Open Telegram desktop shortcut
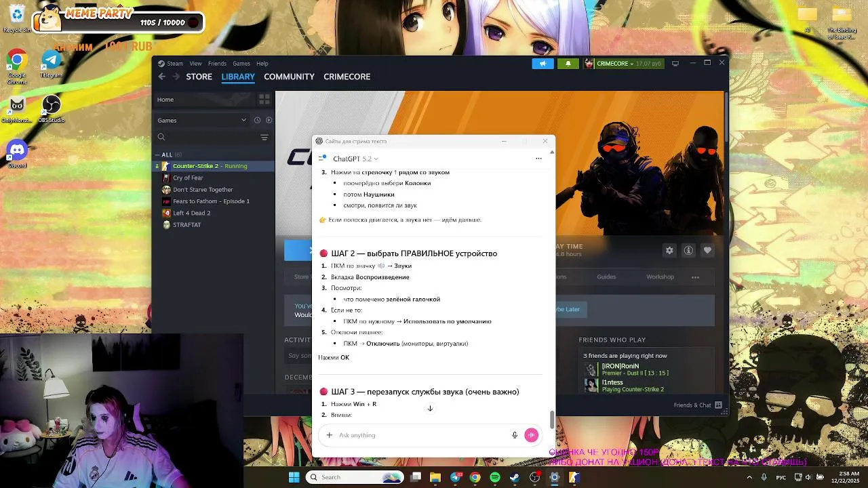This screenshot has height=488, width=868. coord(51,64)
